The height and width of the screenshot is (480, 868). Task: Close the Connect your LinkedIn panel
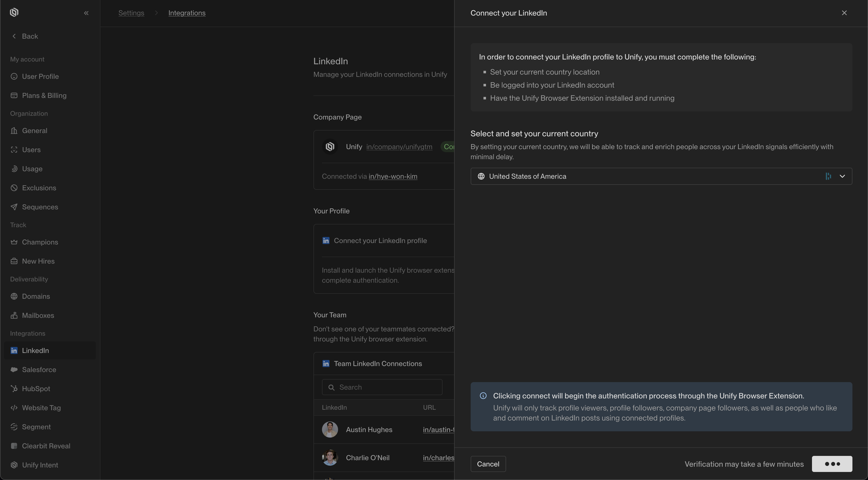[844, 13]
